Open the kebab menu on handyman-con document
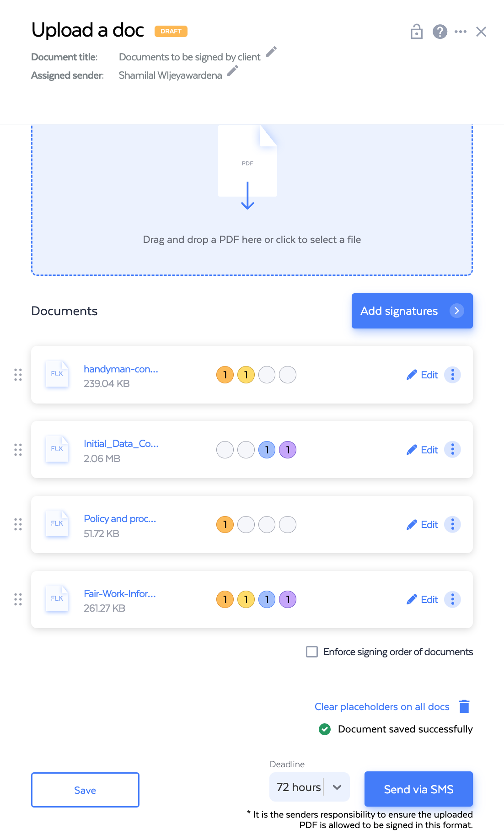The height and width of the screenshot is (840, 504). 452,374
